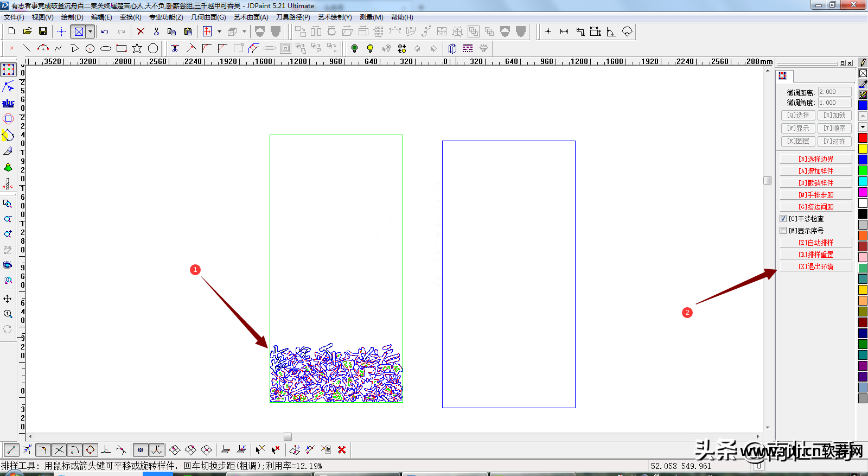This screenshot has width=868, height=476.
Task: Open the 文件(F) menu
Action: [x=14, y=17]
